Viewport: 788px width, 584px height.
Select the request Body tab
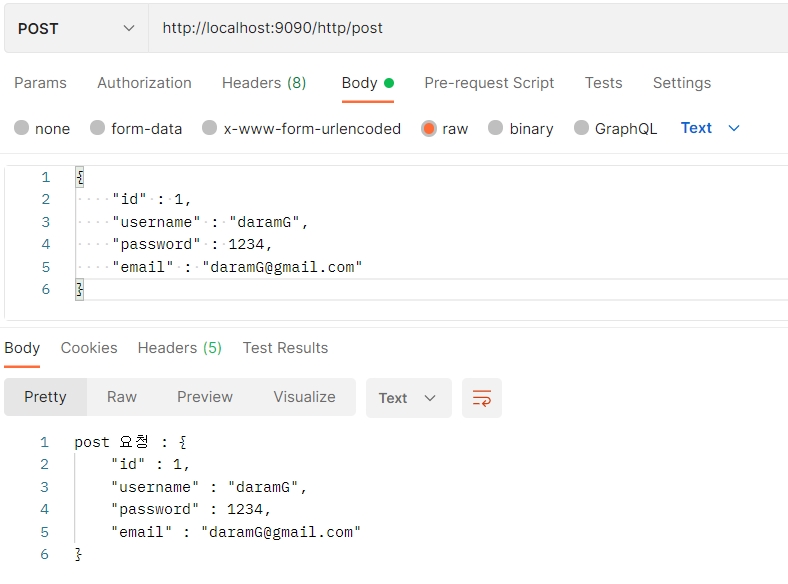[367, 83]
